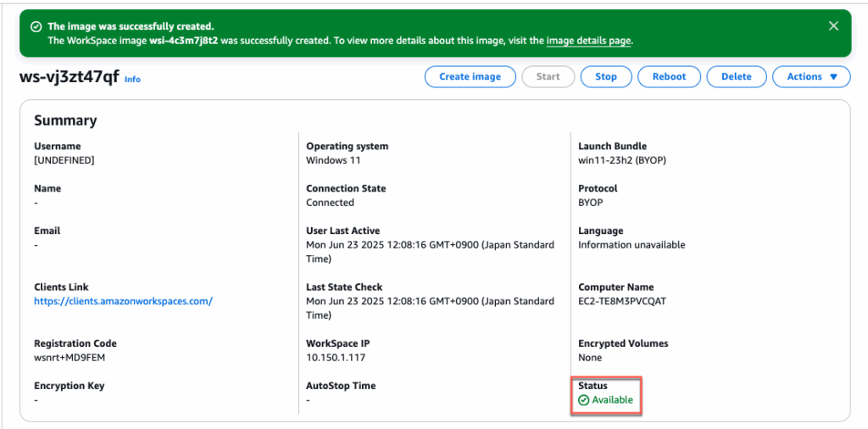Select the Available status text
The height and width of the screenshot is (429, 868).
click(x=612, y=400)
